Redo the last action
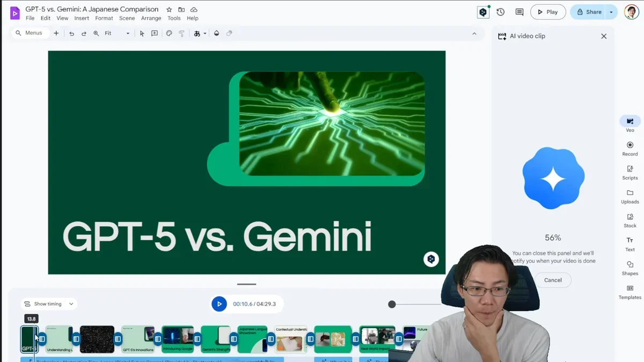This screenshot has height=362, width=644. (x=84, y=33)
